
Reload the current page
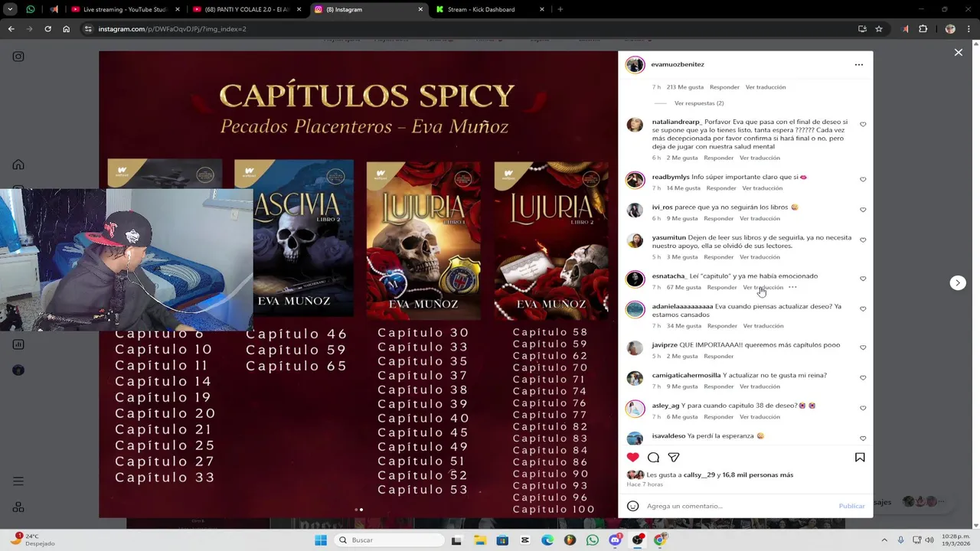click(47, 29)
